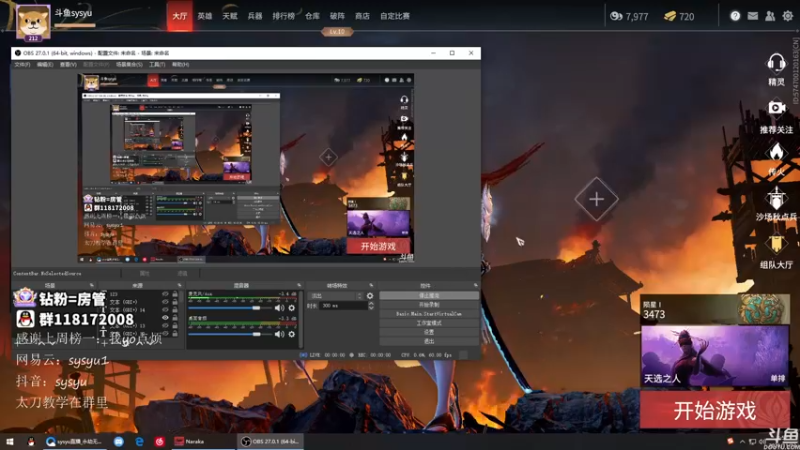Mute the 桌面音频 desktop audio channel
The height and width of the screenshot is (450, 800).
coord(280,334)
